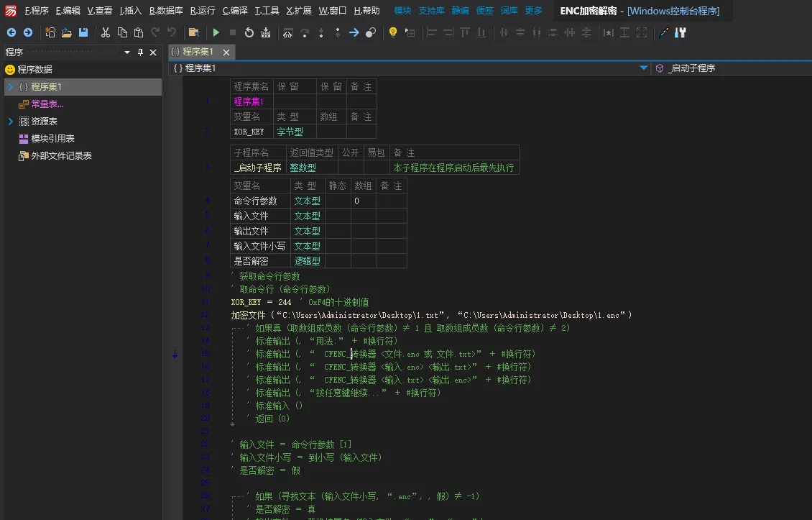Click the 模块 link in menu bar

tap(402, 11)
